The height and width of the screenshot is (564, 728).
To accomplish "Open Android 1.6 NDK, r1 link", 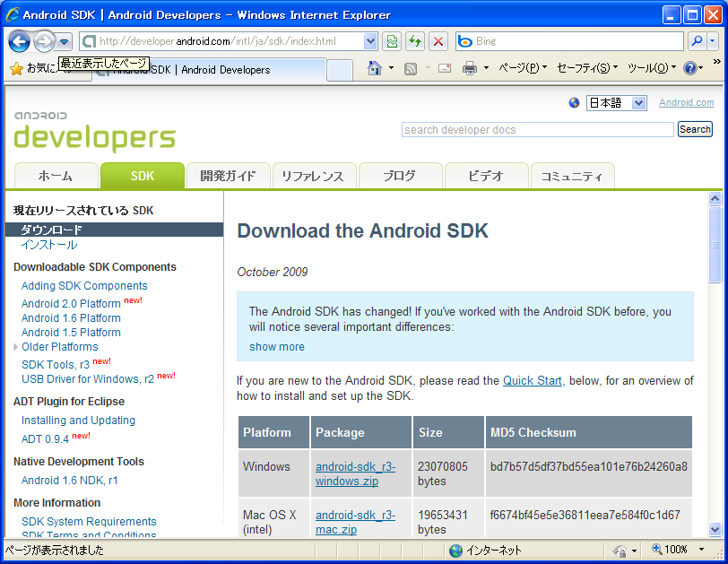I will click(70, 481).
